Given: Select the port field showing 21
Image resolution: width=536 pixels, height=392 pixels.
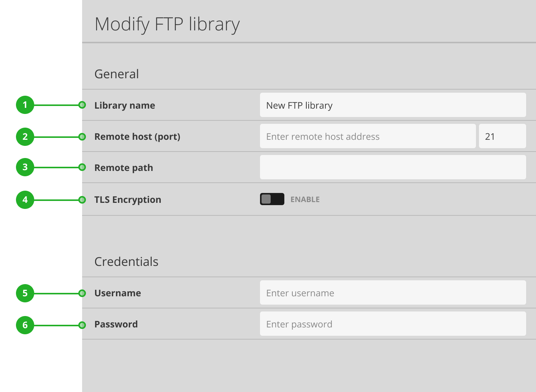Looking at the screenshot, I should pyautogui.click(x=502, y=136).
